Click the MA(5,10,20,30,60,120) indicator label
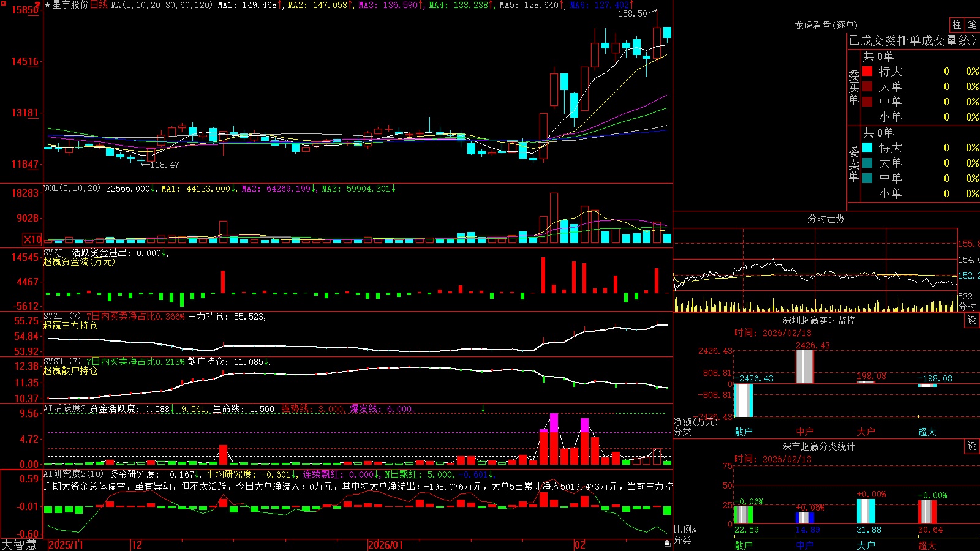The height and width of the screenshot is (551, 980). 162,5
